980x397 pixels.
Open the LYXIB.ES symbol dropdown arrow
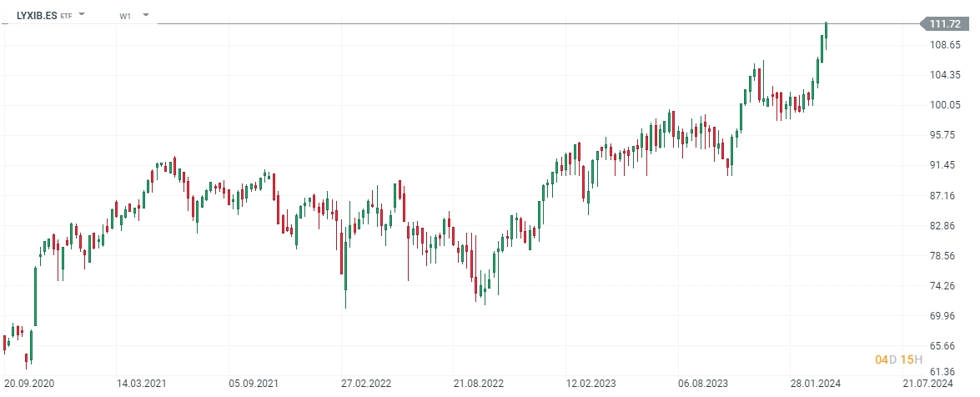(82, 15)
